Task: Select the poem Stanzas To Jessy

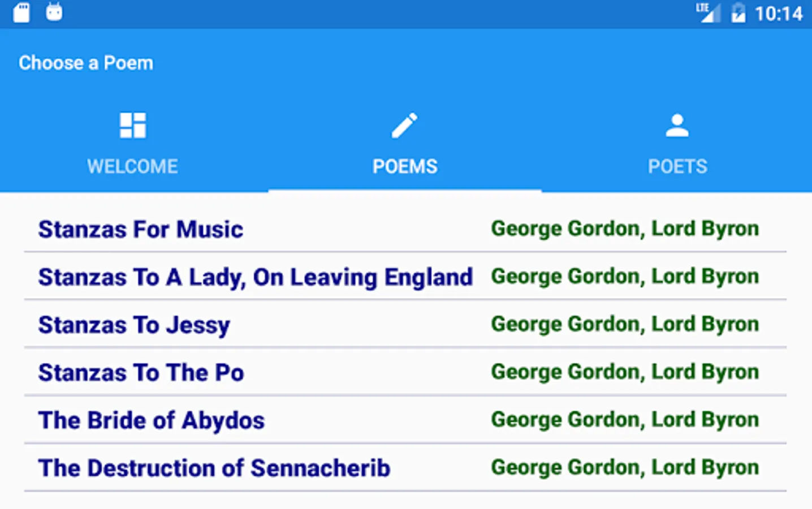Action: pyautogui.click(x=134, y=325)
